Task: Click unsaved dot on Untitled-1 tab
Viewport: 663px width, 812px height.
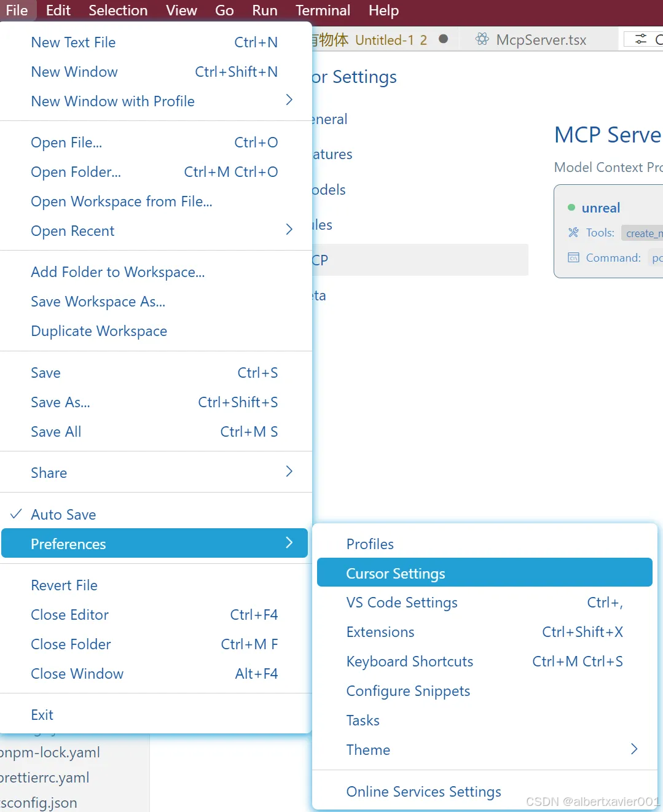Action: (x=443, y=39)
